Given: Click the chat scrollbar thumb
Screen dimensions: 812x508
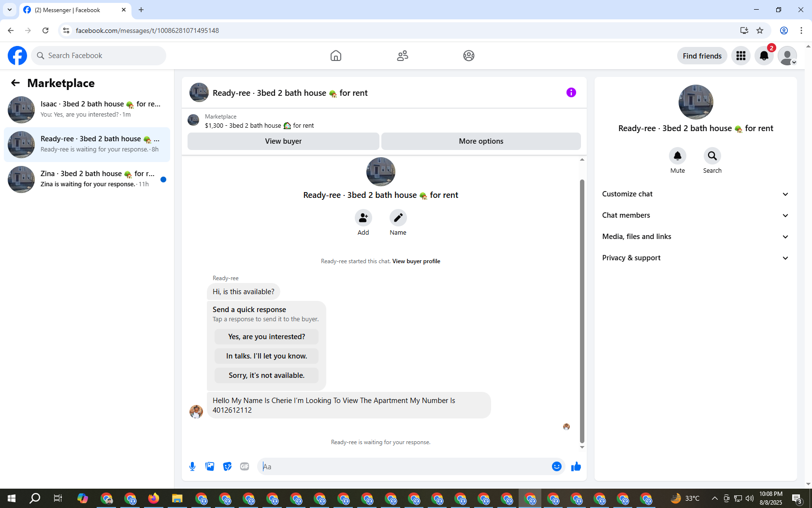Looking at the screenshot, I should pyautogui.click(x=582, y=311).
